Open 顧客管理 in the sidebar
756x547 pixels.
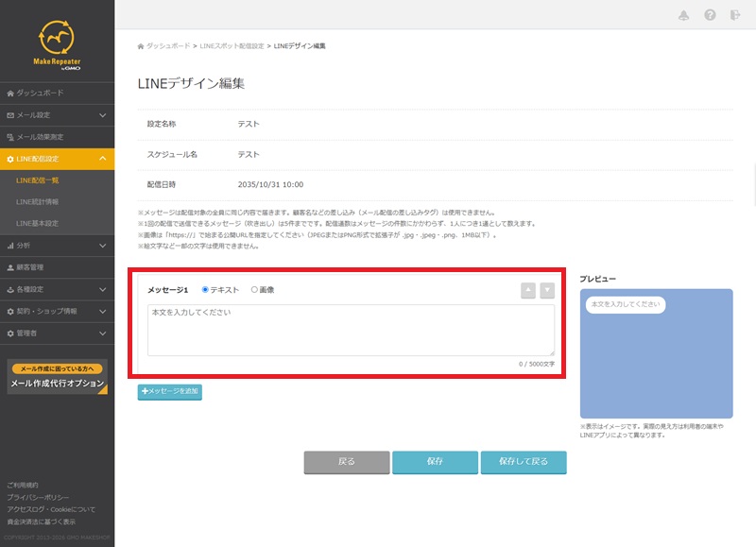(x=57, y=267)
